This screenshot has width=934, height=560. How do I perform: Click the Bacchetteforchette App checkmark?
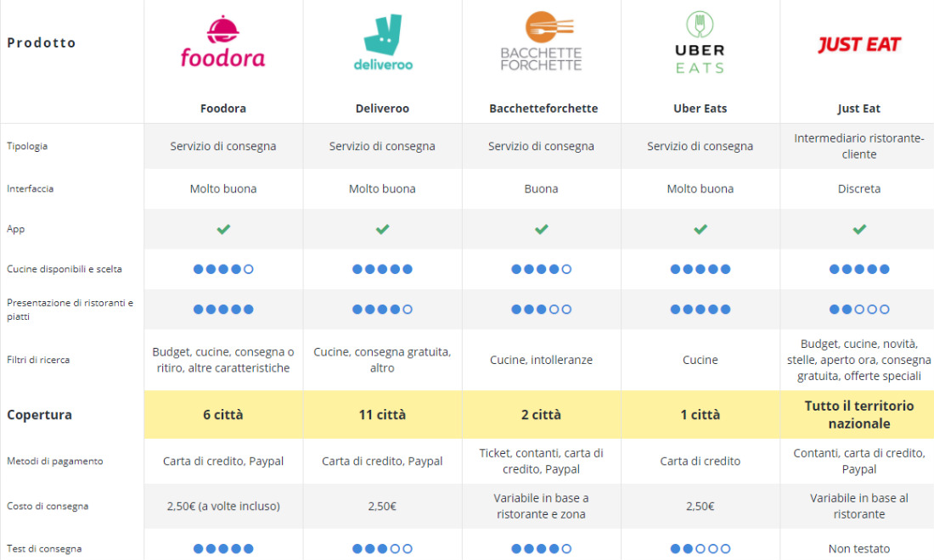click(x=541, y=229)
